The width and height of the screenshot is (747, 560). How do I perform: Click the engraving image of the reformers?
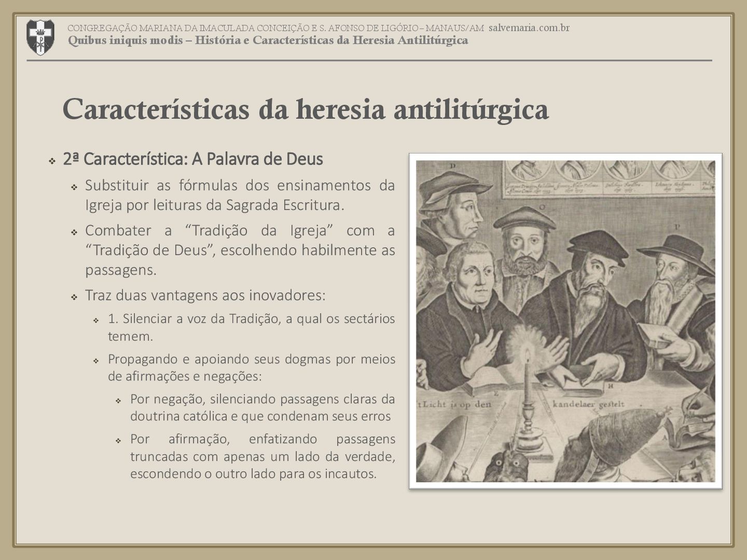(565, 321)
